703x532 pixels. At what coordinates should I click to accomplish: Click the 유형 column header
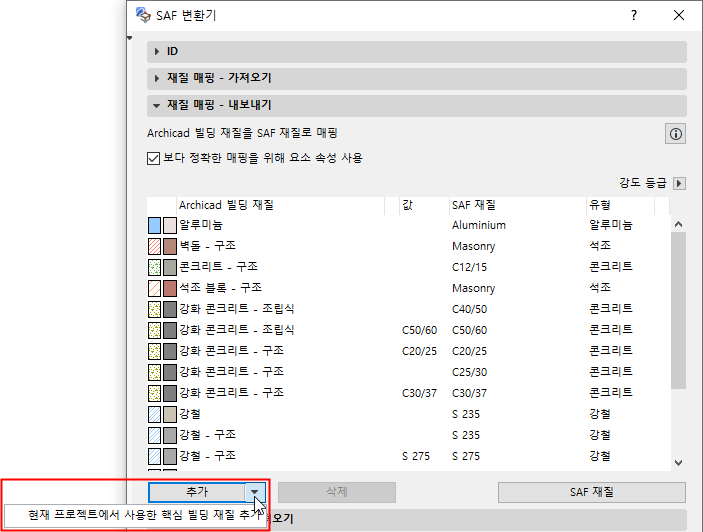coord(621,206)
